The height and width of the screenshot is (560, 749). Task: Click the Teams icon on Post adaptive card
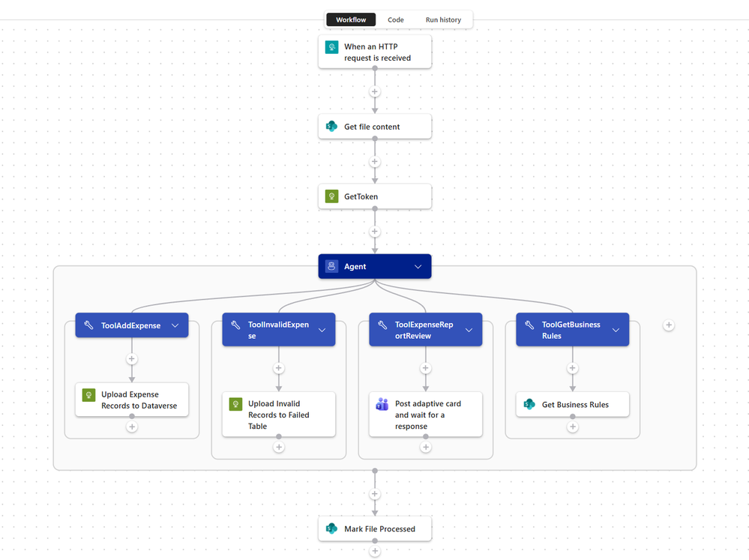pos(382,404)
